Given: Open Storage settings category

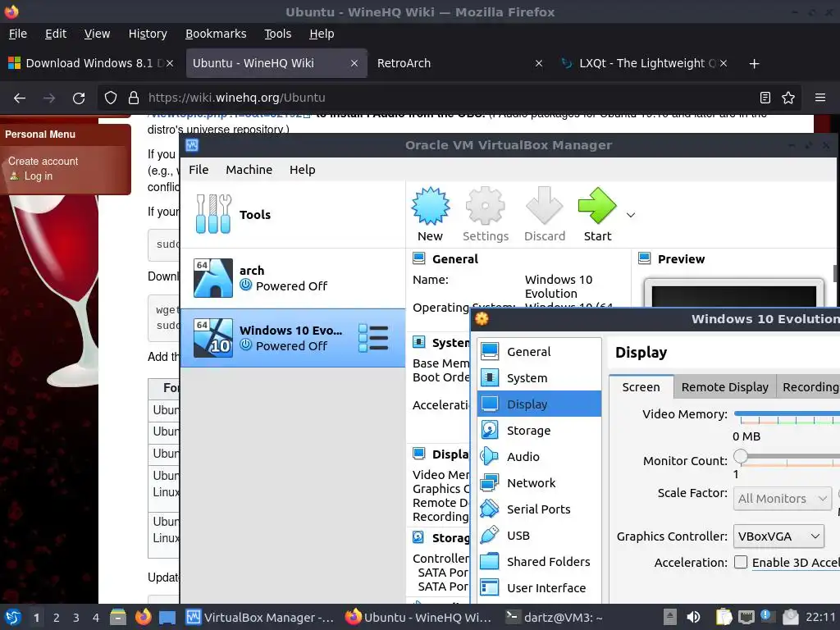Looking at the screenshot, I should tap(539, 430).
